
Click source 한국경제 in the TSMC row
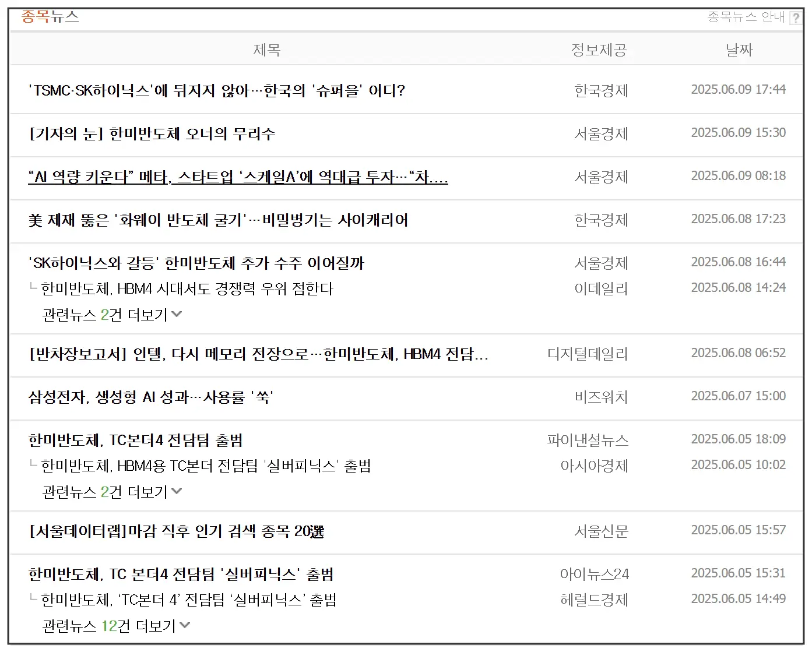[601, 91]
